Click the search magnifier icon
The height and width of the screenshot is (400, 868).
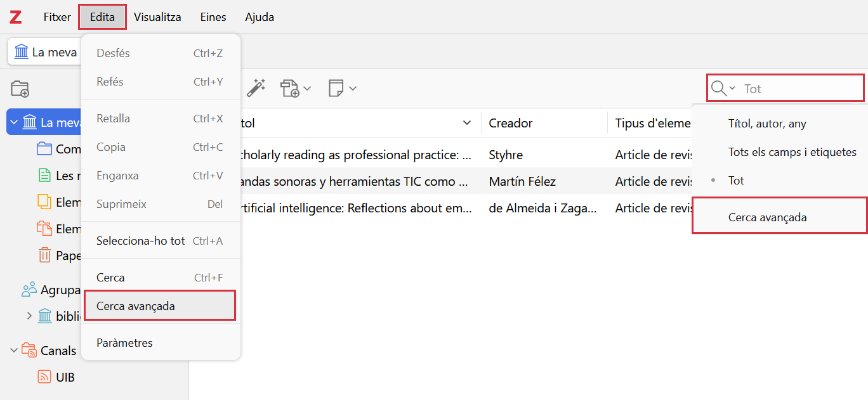pyautogui.click(x=718, y=88)
